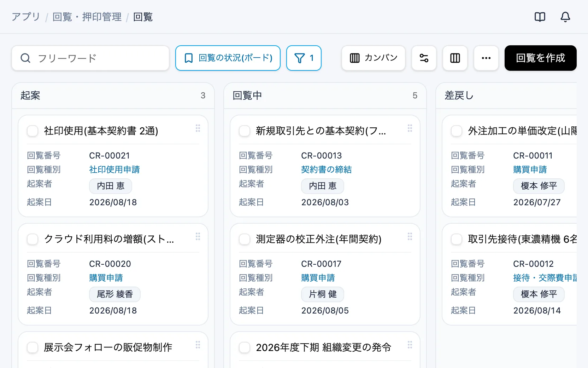Select checkbox of 外注加工の単価改定 card
Screen dimensions: 588x368
tap(457, 131)
